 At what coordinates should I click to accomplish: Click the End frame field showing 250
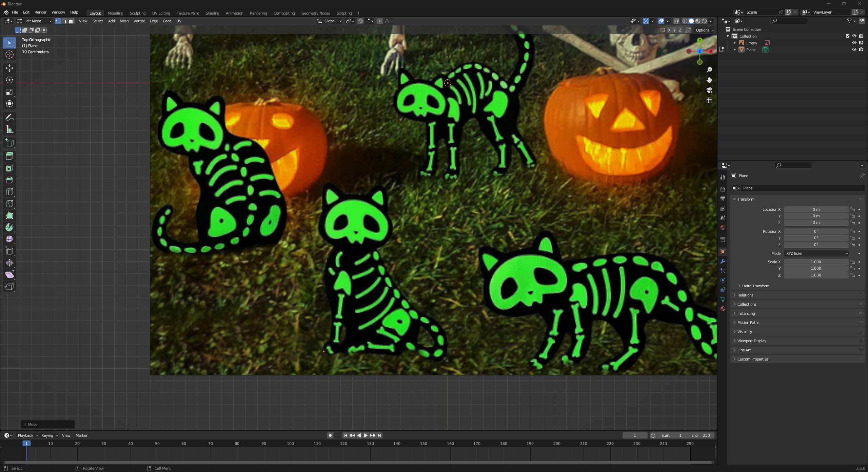point(701,435)
